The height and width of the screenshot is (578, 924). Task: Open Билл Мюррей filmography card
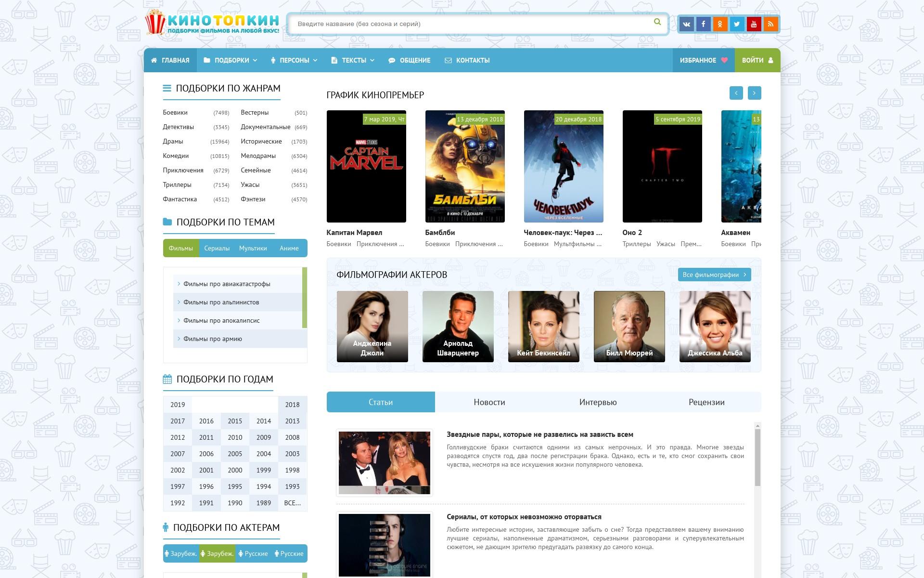(x=629, y=327)
